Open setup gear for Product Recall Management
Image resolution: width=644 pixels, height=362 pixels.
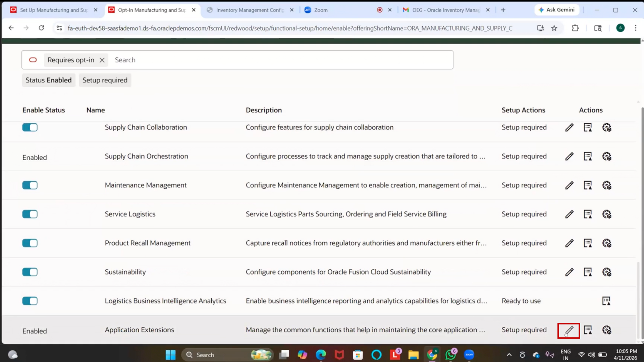607,243
